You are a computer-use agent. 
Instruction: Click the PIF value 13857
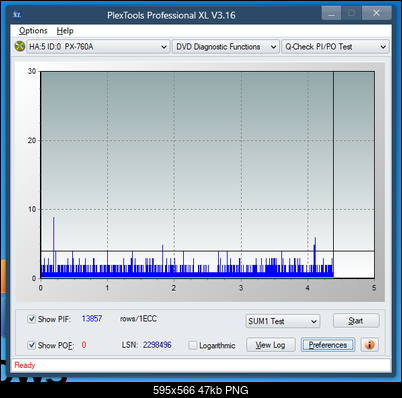tap(92, 319)
